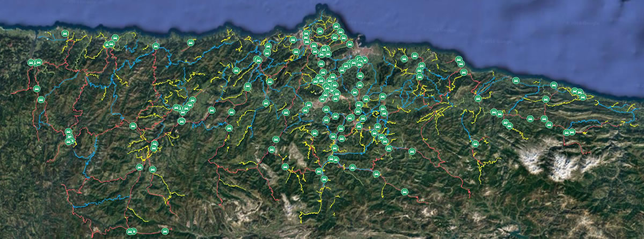Viewport: 644px width, 239px height.
Task: Open the second coastal marker from the west
Action: click(115, 38)
